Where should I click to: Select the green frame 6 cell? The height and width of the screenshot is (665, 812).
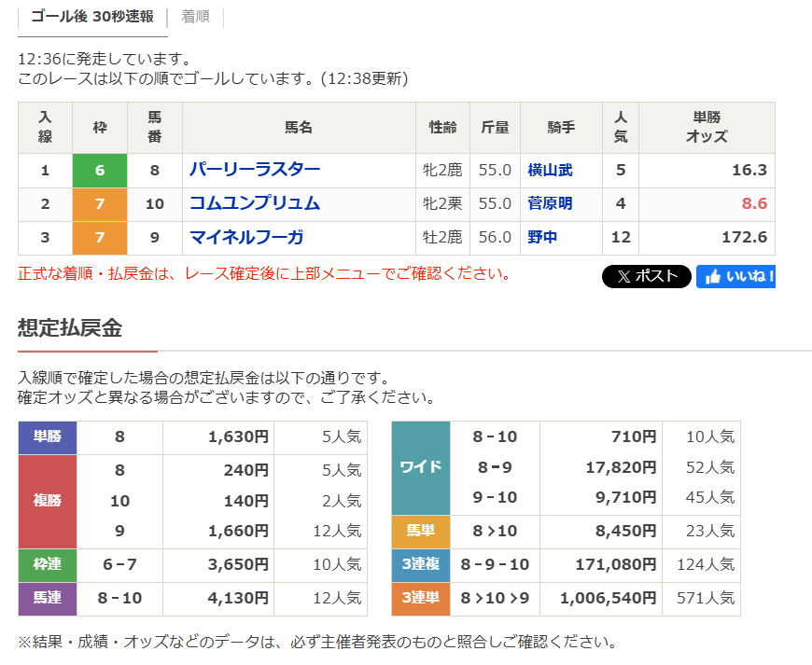coord(100,171)
